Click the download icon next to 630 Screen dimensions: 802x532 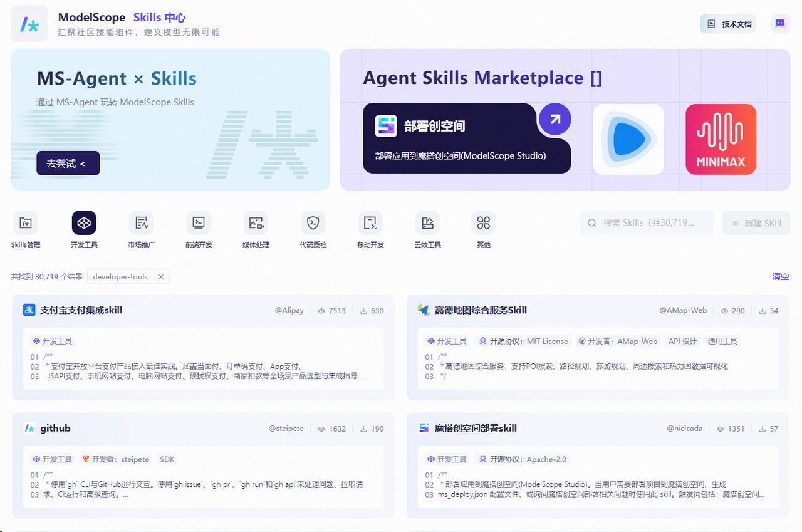point(363,311)
